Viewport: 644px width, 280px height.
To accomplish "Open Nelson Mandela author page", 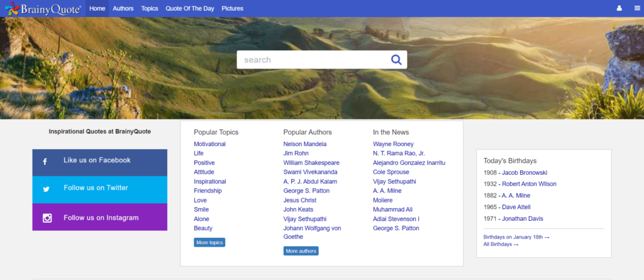I will click(305, 144).
